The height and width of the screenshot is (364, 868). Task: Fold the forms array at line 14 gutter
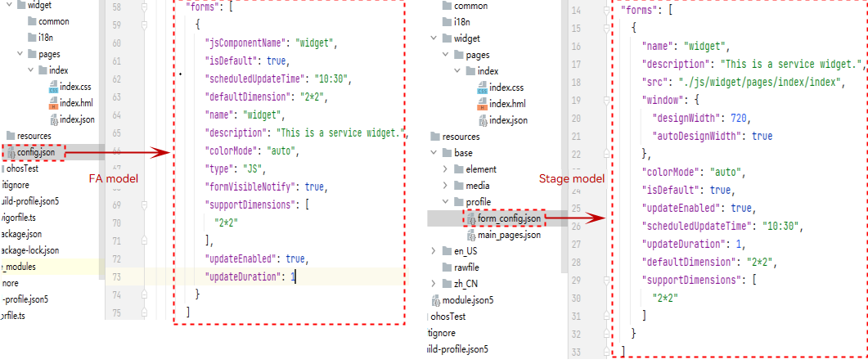[x=607, y=11]
